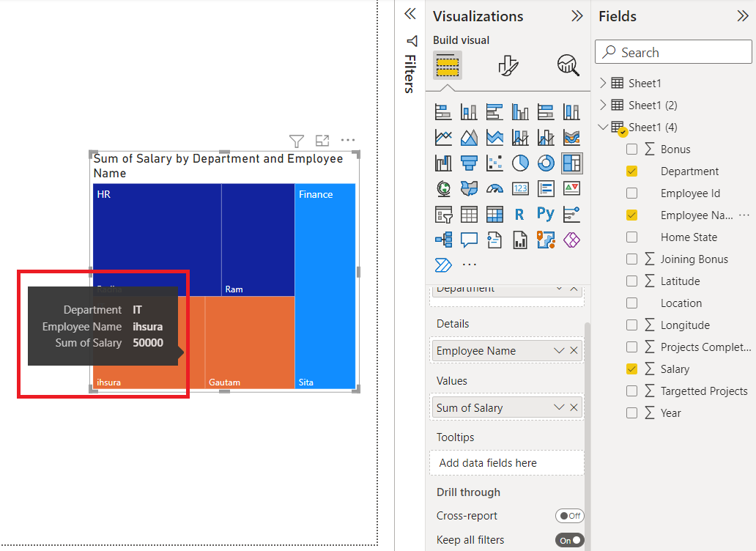Select the slicer visual
This screenshot has height=551, width=756.
coord(443,214)
